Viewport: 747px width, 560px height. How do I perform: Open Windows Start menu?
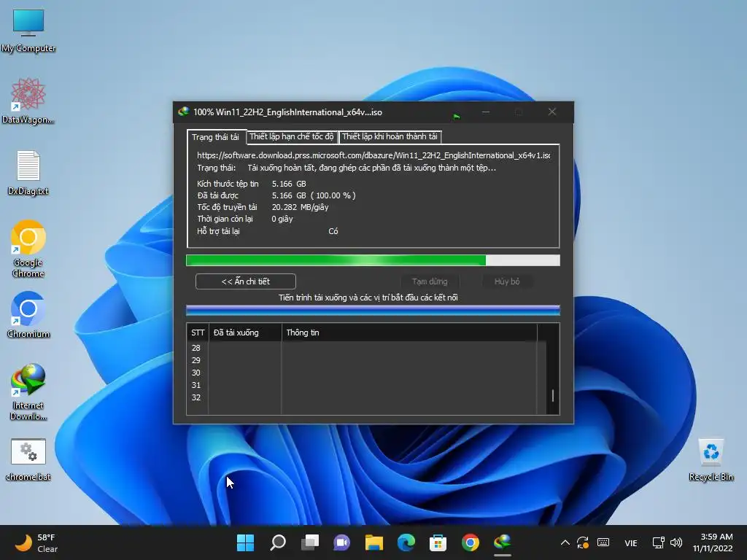coord(245,542)
